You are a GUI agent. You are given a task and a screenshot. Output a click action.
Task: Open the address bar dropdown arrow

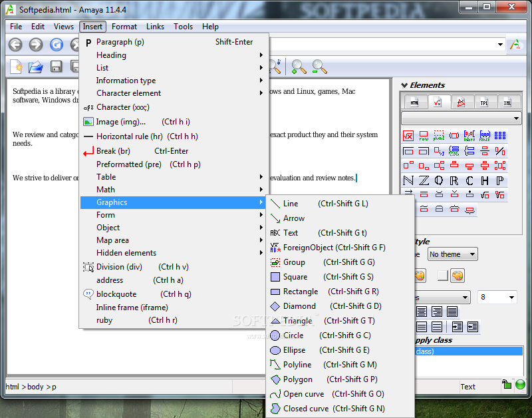tap(500, 45)
